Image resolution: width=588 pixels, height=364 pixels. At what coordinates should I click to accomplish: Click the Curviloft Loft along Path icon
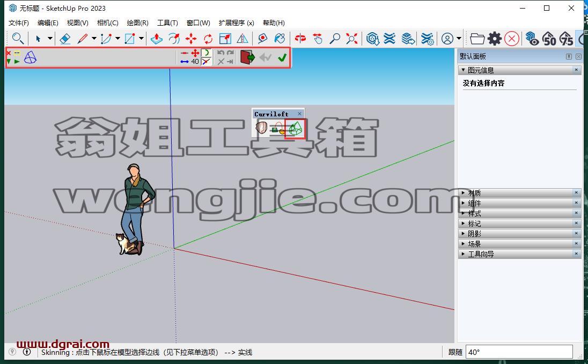(278, 128)
